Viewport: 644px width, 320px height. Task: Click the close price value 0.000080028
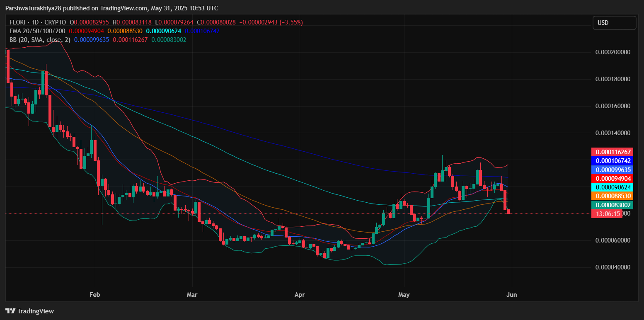tap(218, 22)
